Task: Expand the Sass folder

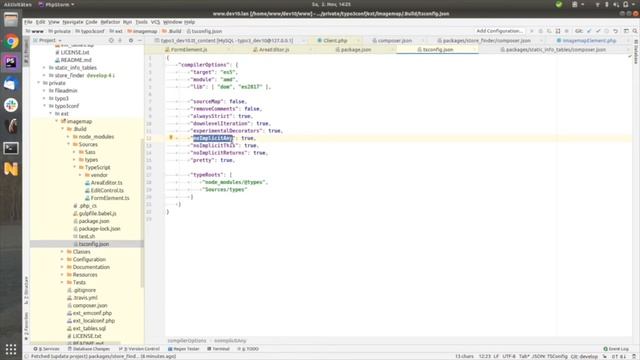Action: click(74, 152)
